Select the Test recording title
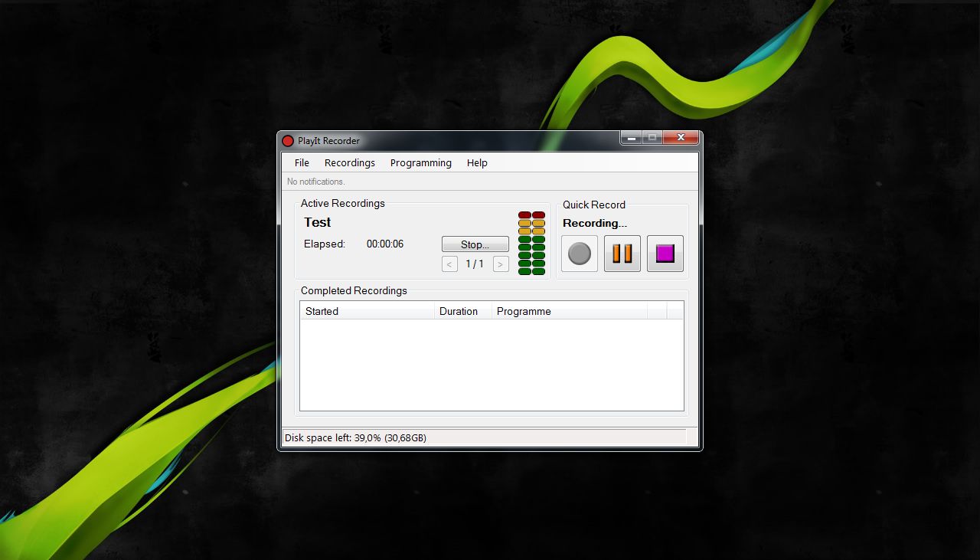The image size is (980, 560). coord(318,222)
